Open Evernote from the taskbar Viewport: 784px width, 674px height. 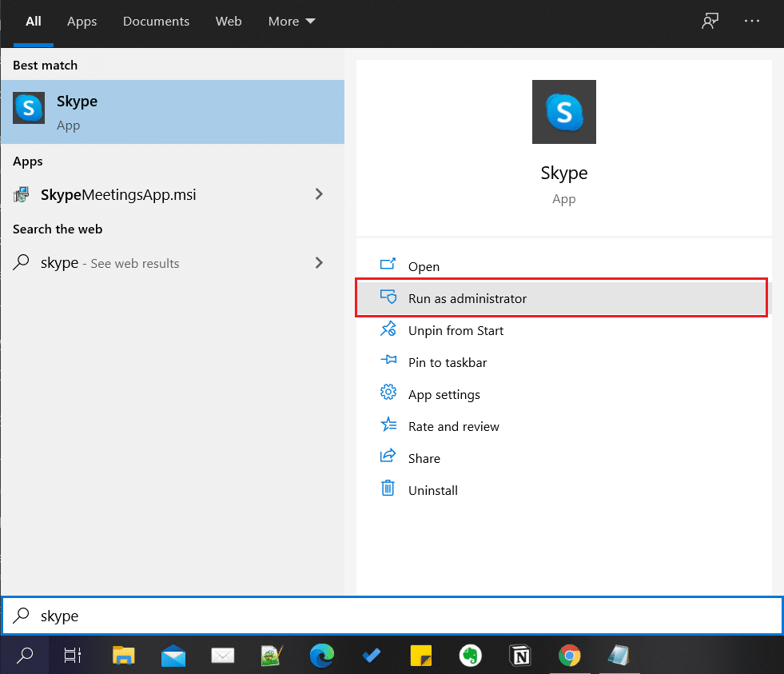[x=470, y=656]
